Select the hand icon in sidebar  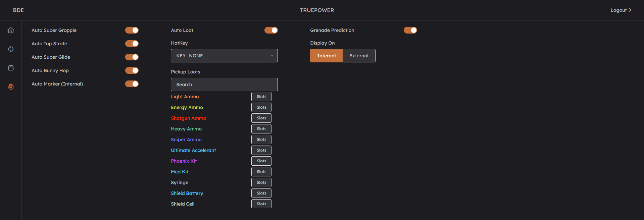(11, 87)
